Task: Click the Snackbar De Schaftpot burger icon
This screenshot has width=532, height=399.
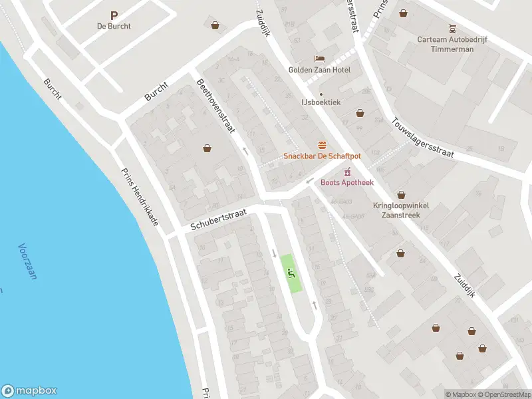Action: pyautogui.click(x=322, y=146)
